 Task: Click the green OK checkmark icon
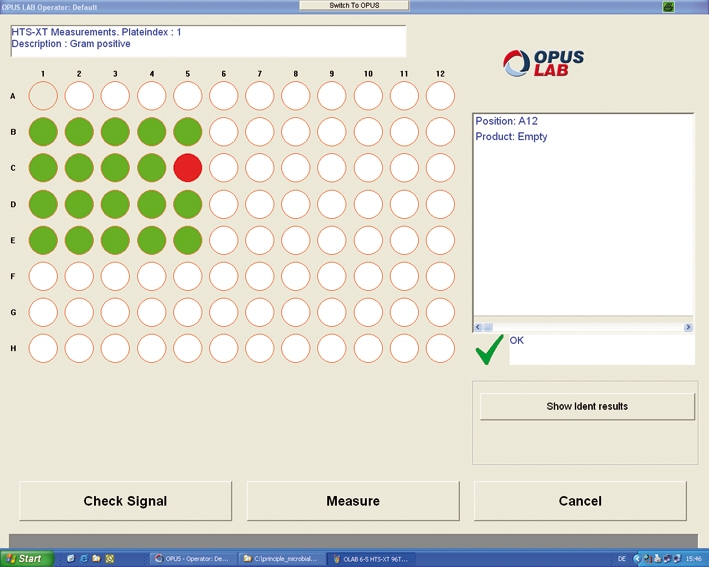(489, 350)
